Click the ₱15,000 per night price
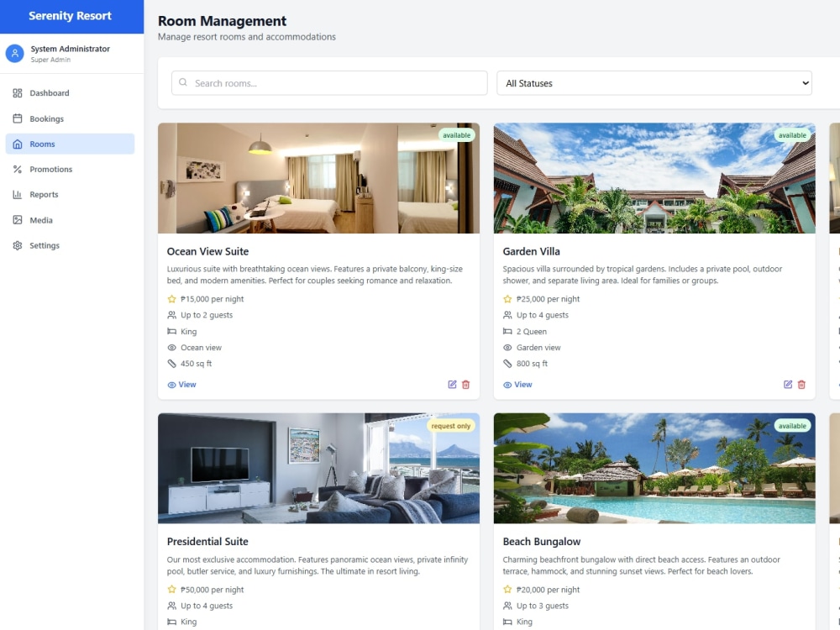Viewport: 840px width, 630px height. click(x=213, y=299)
